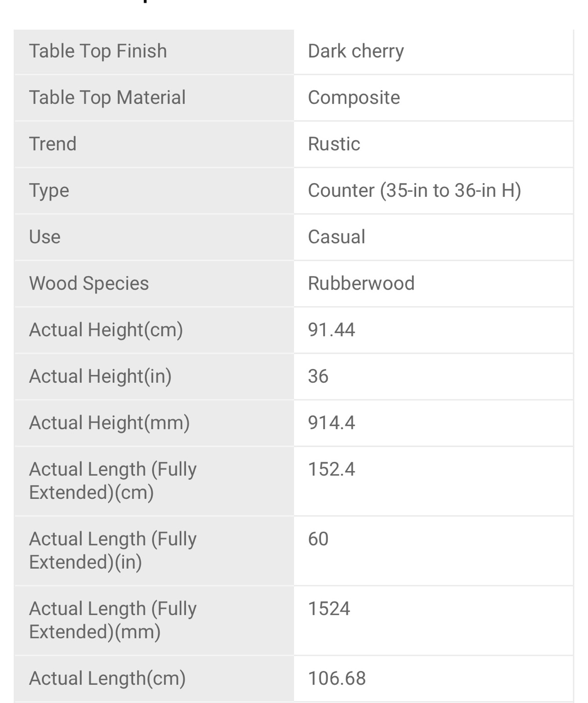
Task: Click the 1524 extended length value
Action: [329, 609]
